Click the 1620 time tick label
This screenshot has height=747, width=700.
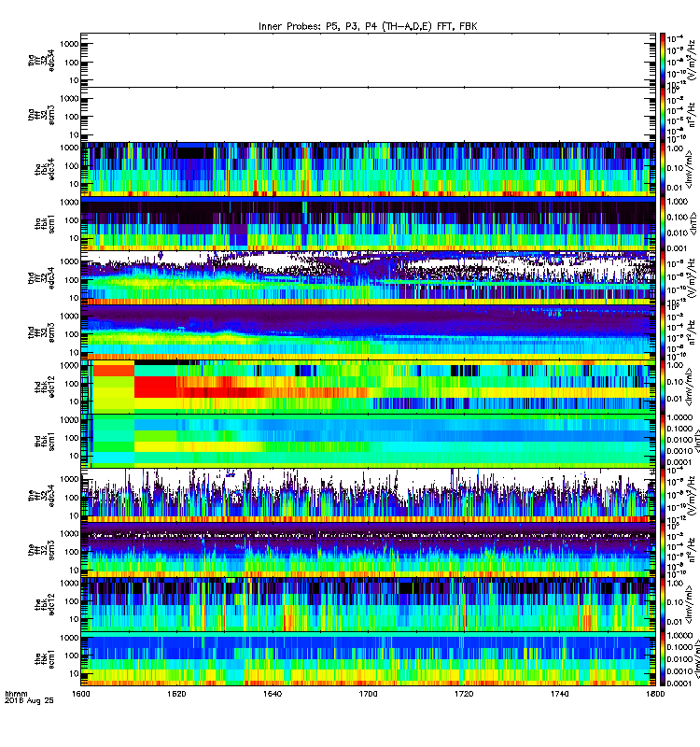pyautogui.click(x=176, y=694)
